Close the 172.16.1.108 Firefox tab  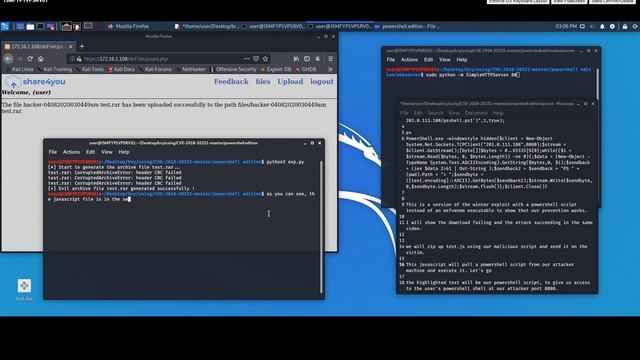70,47
